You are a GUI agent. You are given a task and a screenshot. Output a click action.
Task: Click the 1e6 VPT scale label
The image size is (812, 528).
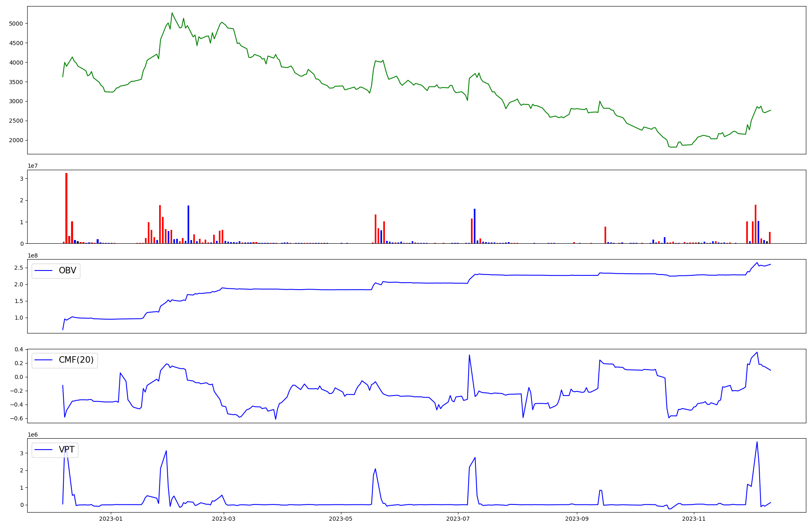pyautogui.click(x=33, y=435)
